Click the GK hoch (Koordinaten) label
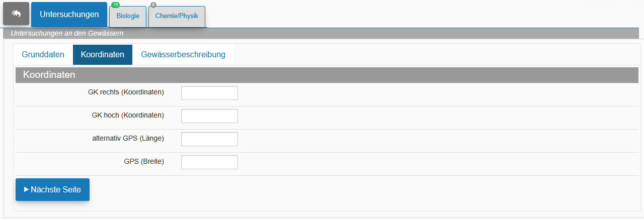The height and width of the screenshot is (220, 644). (x=128, y=115)
